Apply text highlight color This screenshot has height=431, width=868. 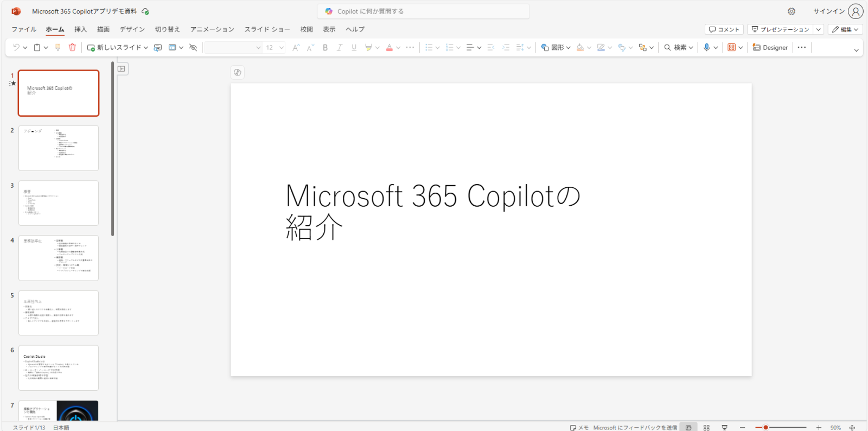coord(368,48)
